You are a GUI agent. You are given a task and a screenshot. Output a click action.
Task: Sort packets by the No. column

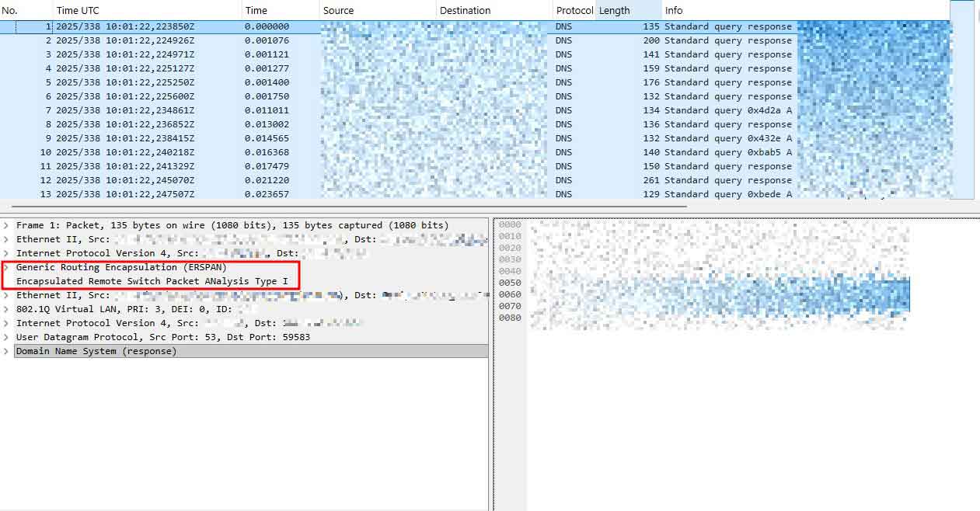[23, 10]
